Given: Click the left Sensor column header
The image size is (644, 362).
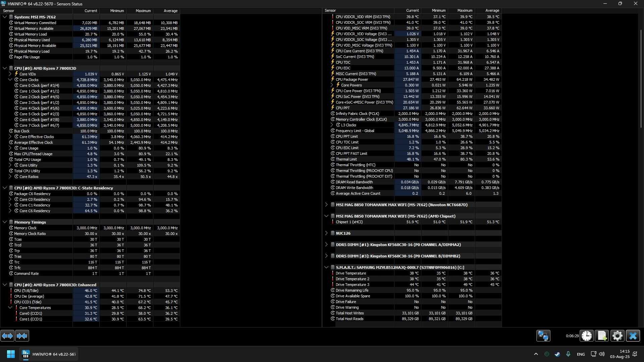Looking at the screenshot, I should tap(36, 11).
